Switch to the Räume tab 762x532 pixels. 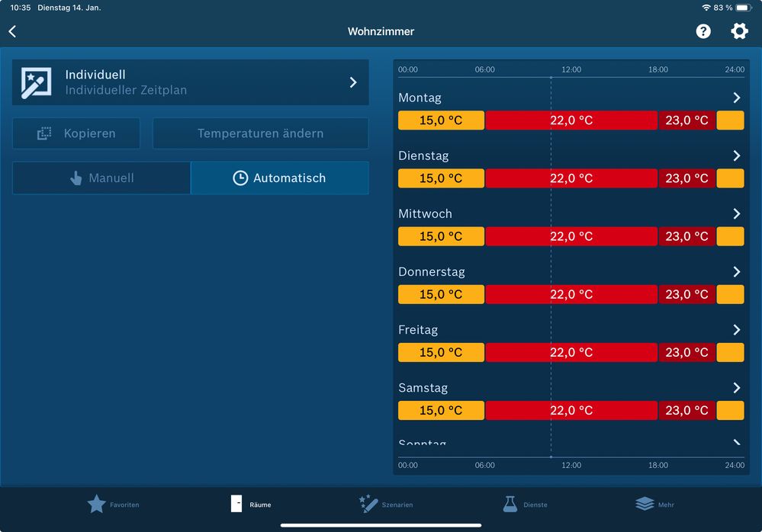pos(251,504)
